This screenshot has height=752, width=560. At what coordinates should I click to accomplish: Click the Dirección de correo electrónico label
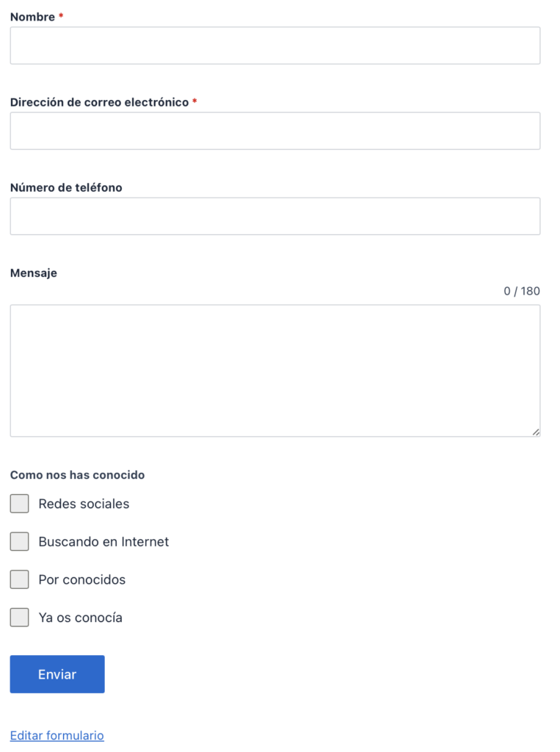(x=99, y=102)
